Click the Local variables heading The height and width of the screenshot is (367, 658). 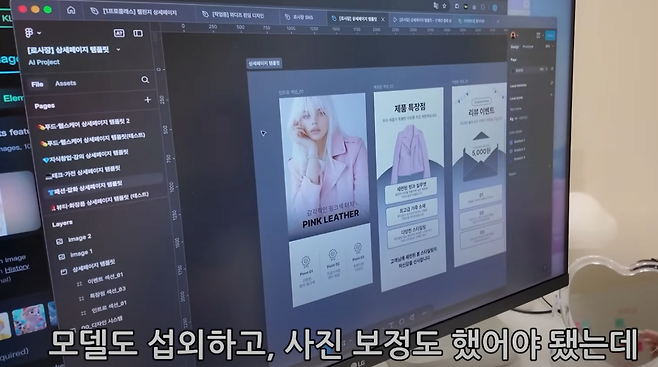coord(518,85)
